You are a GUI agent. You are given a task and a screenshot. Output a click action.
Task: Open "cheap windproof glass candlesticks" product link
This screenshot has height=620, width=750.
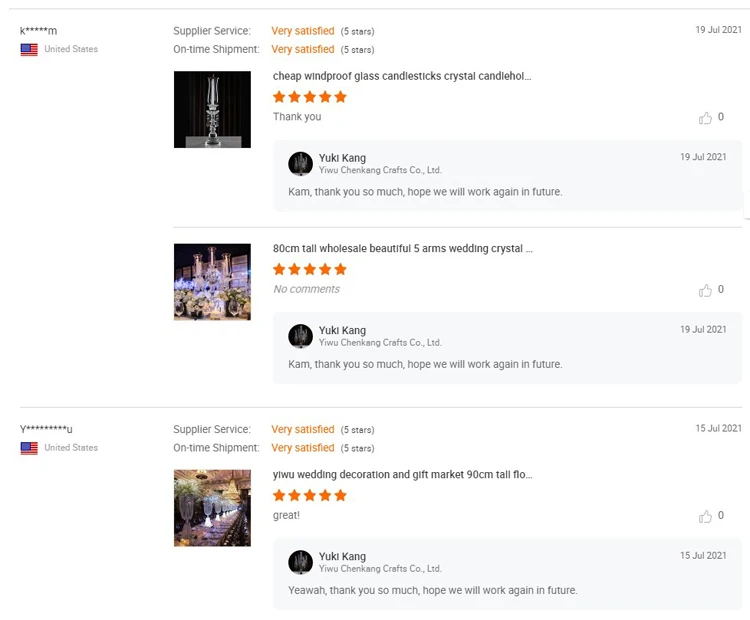click(x=402, y=76)
